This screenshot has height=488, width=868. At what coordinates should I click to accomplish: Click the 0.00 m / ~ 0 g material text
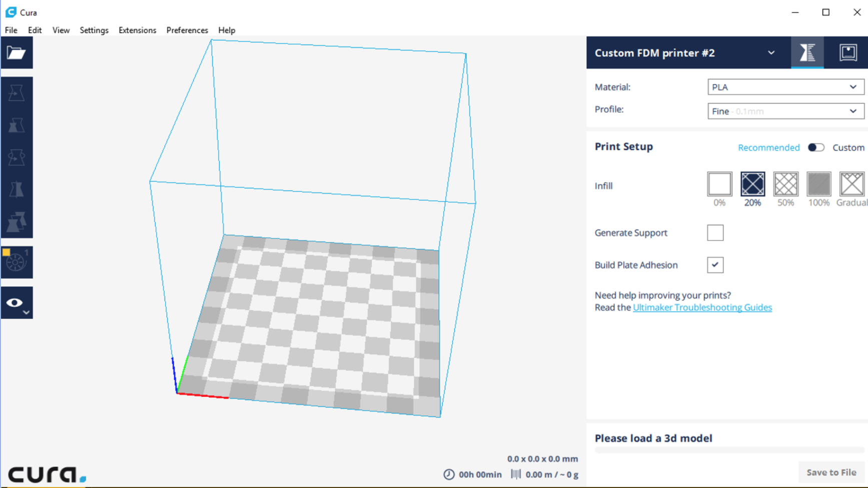coord(552,474)
